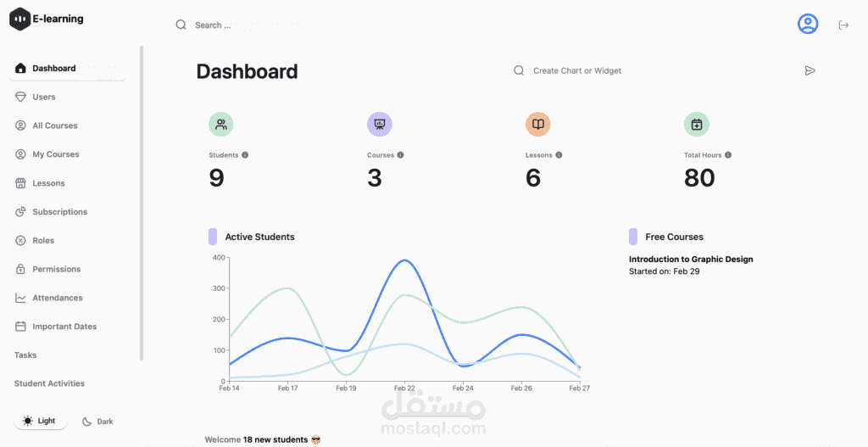Click the Attendances line chart icon
The image size is (868, 447).
coord(20,298)
